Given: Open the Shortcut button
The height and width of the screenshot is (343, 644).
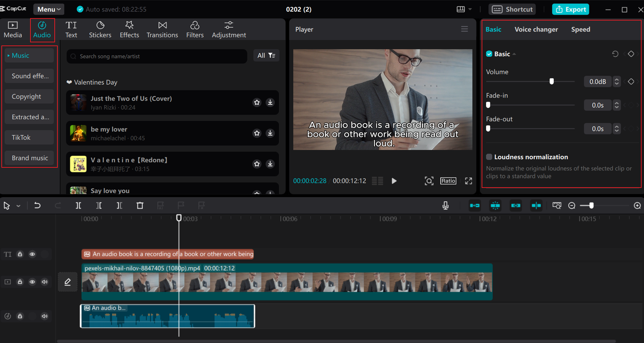Looking at the screenshot, I should 512,9.
